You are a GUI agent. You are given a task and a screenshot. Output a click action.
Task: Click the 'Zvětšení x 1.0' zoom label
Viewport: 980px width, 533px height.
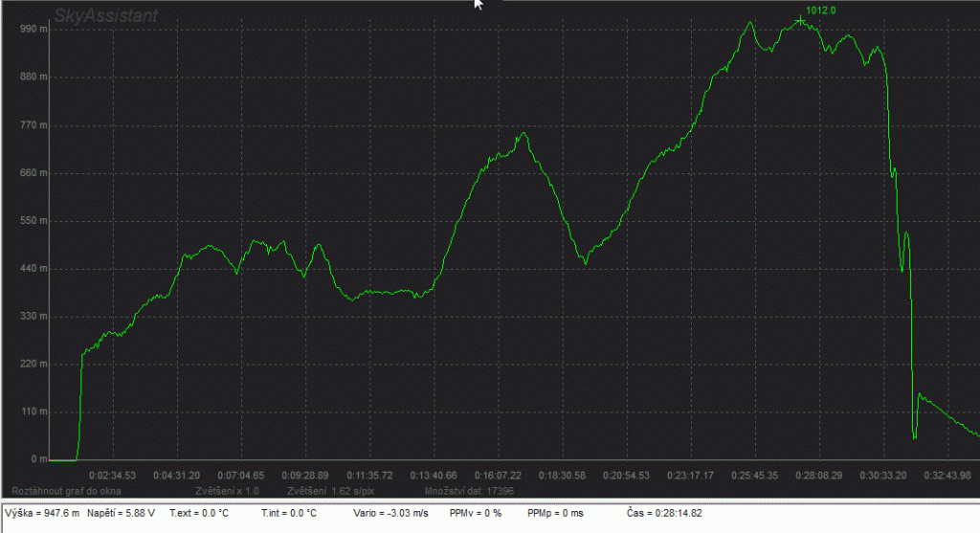click(x=221, y=490)
